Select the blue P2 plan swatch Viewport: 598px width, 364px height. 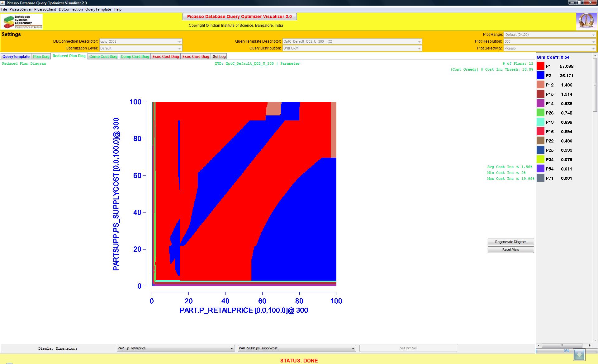540,75
